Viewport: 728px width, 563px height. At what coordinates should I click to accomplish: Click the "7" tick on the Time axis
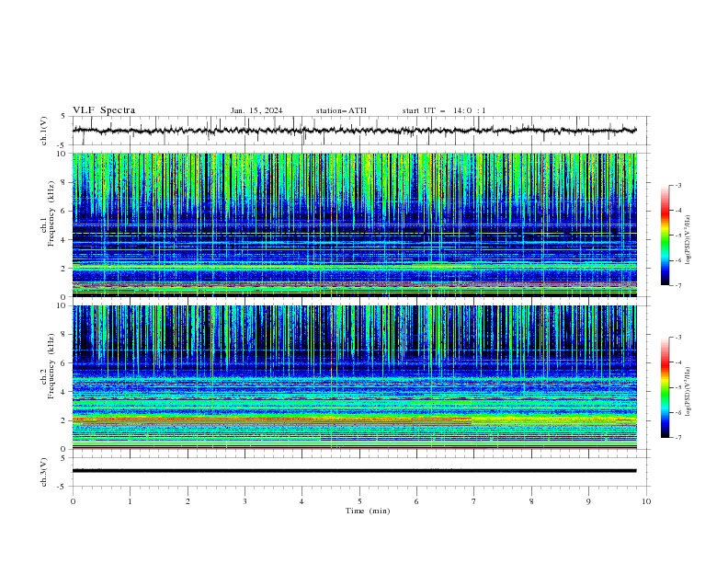click(x=474, y=501)
